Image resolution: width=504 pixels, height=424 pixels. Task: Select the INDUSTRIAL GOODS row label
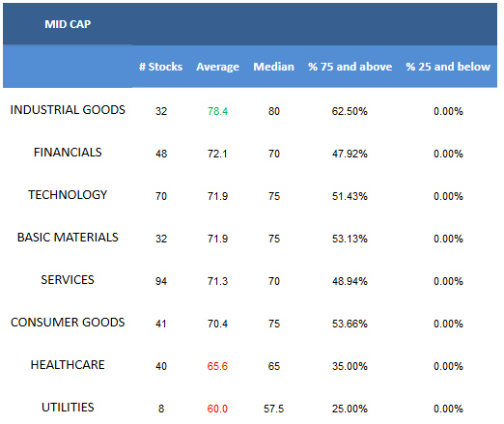68,110
